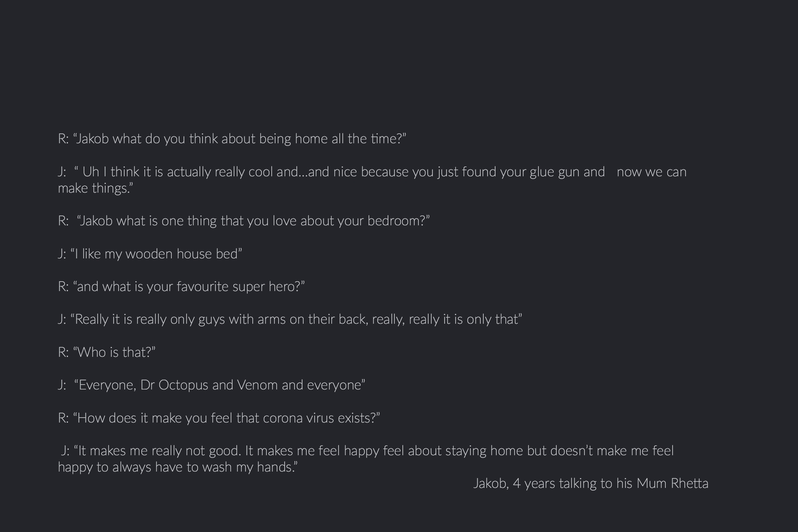This screenshot has width=798, height=532.
Task: Click the question "Who is that?"
Action: pyautogui.click(x=107, y=353)
